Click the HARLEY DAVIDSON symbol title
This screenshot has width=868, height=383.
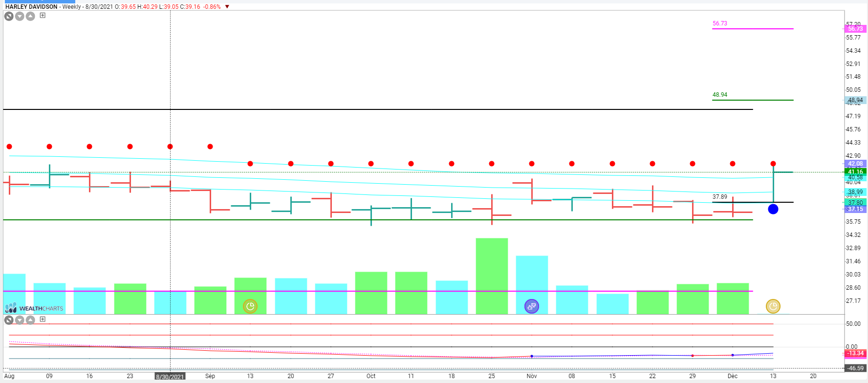(31, 7)
